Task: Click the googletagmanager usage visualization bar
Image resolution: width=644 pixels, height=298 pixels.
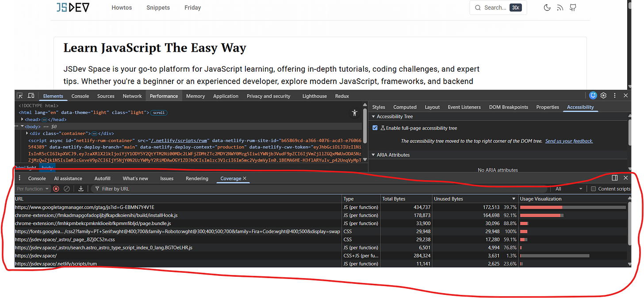Action: coord(573,207)
